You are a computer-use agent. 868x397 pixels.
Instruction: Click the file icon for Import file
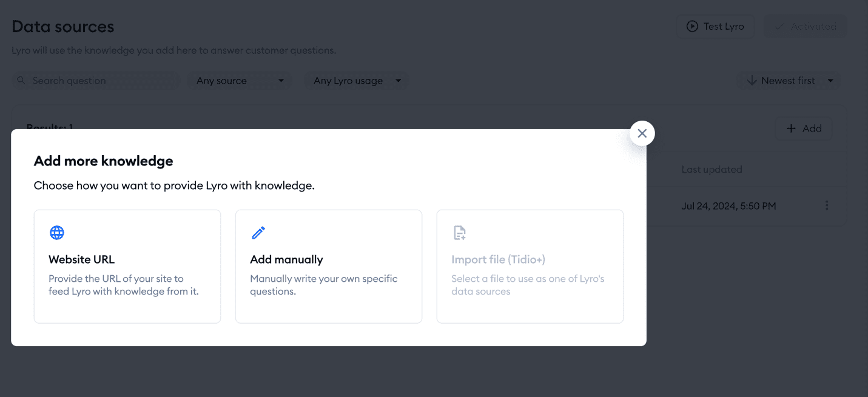pyautogui.click(x=460, y=233)
